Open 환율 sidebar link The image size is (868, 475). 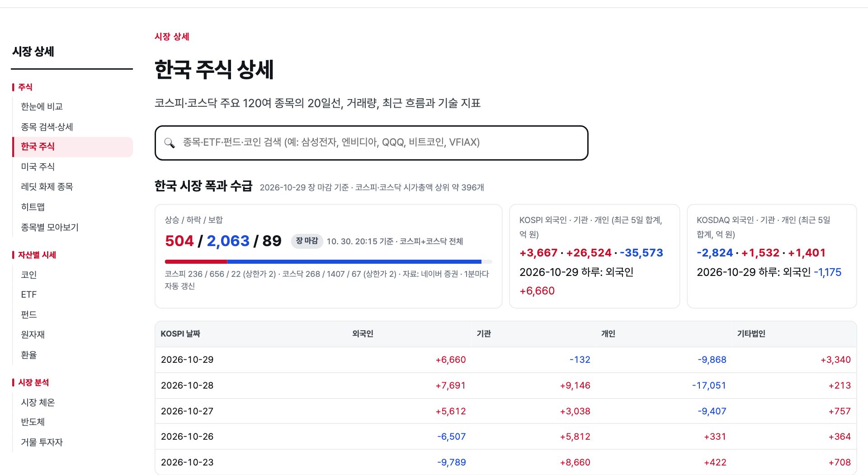(28, 355)
